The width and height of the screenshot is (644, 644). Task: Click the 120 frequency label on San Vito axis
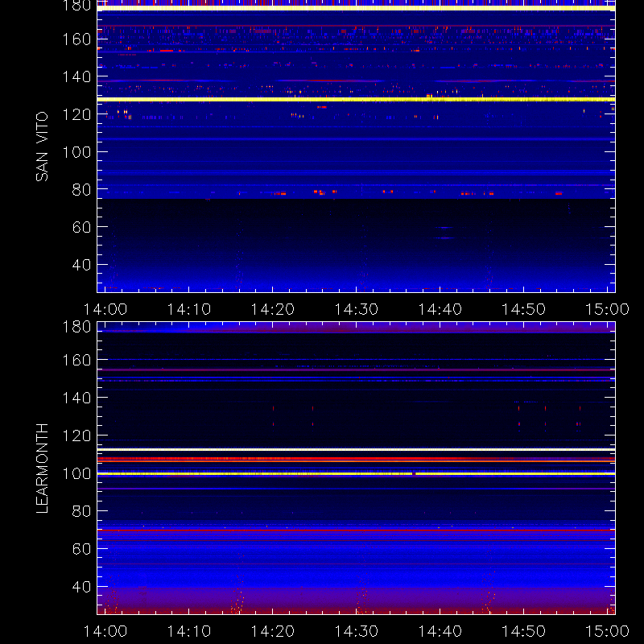click(76, 114)
